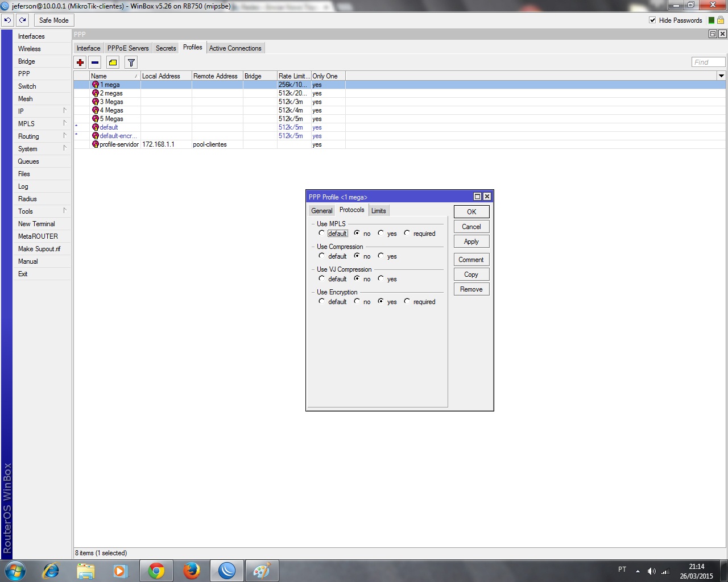Switch to Firefox on the taskbar

click(192, 571)
